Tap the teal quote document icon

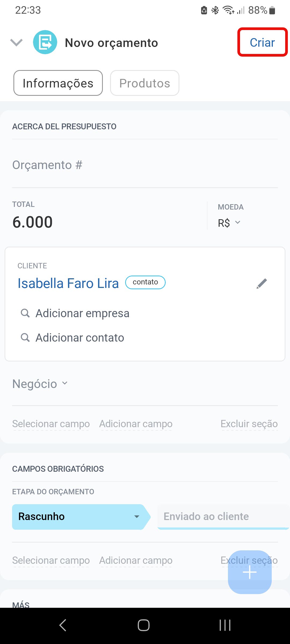click(x=45, y=42)
